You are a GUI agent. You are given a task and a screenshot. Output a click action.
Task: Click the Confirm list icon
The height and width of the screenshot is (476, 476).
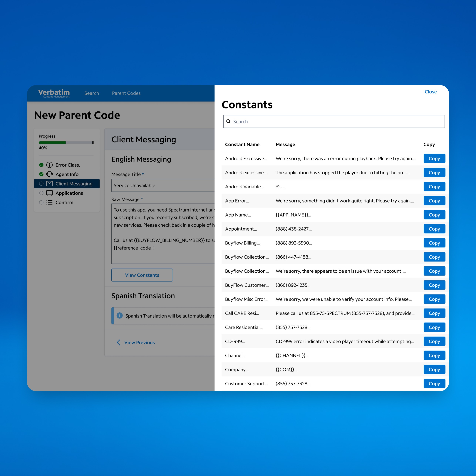point(50,202)
